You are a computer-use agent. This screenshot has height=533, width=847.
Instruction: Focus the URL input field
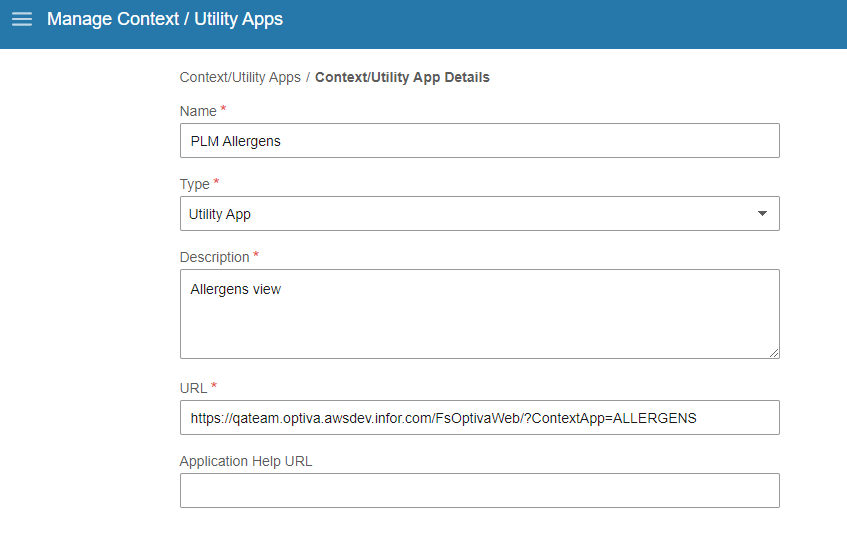[479, 418]
